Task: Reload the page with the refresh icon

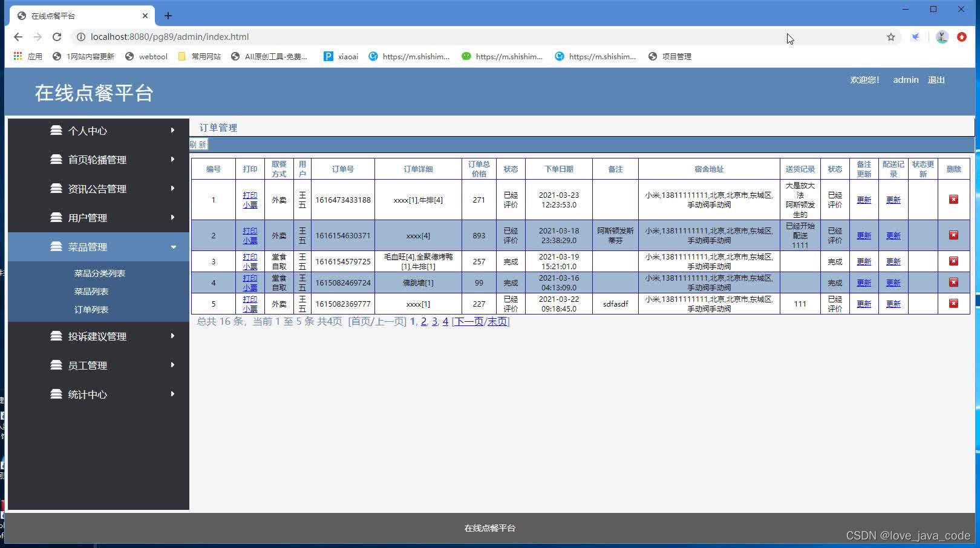Action: point(57,37)
